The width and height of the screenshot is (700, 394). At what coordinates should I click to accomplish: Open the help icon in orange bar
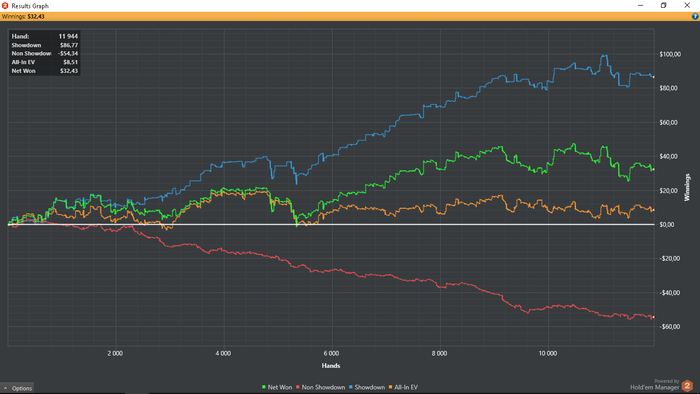pos(695,17)
